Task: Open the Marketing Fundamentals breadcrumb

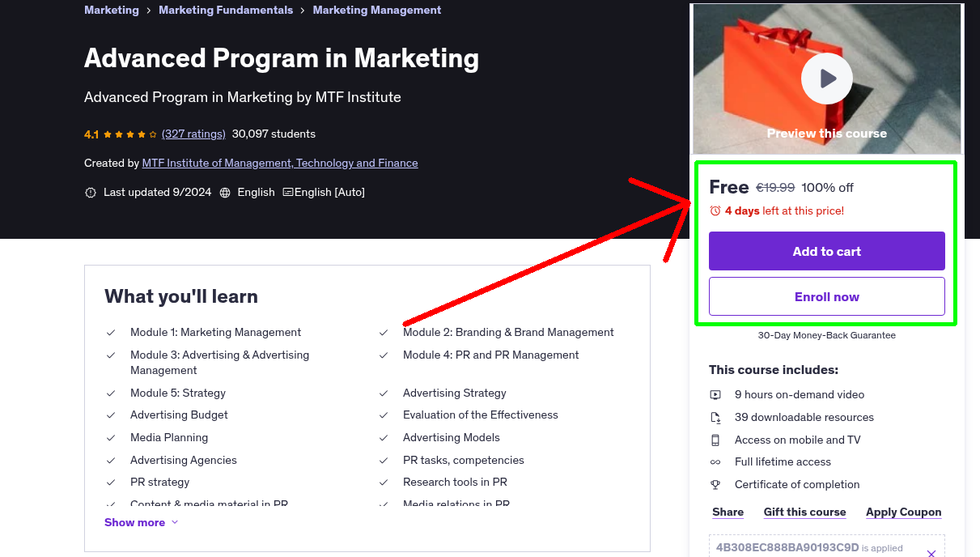Action: click(x=226, y=11)
